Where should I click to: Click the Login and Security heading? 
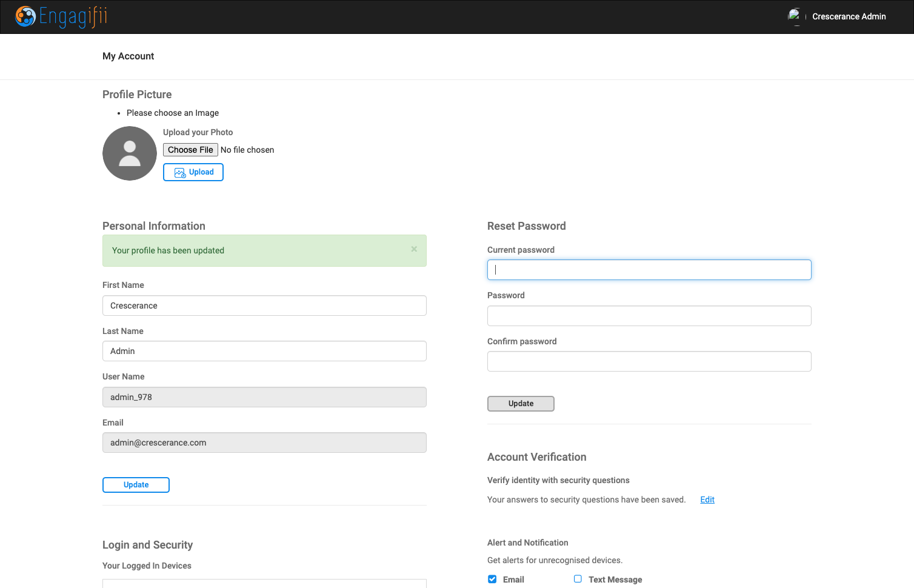[x=147, y=545]
